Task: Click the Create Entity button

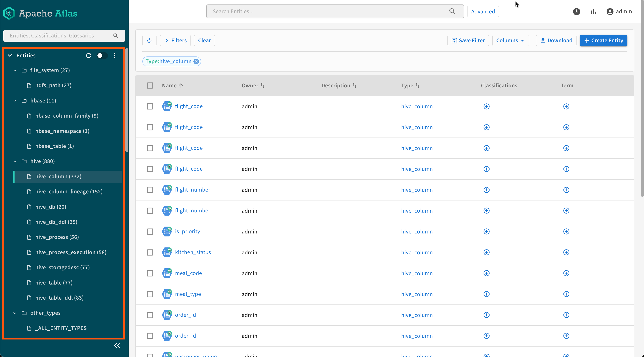Action: (603, 40)
